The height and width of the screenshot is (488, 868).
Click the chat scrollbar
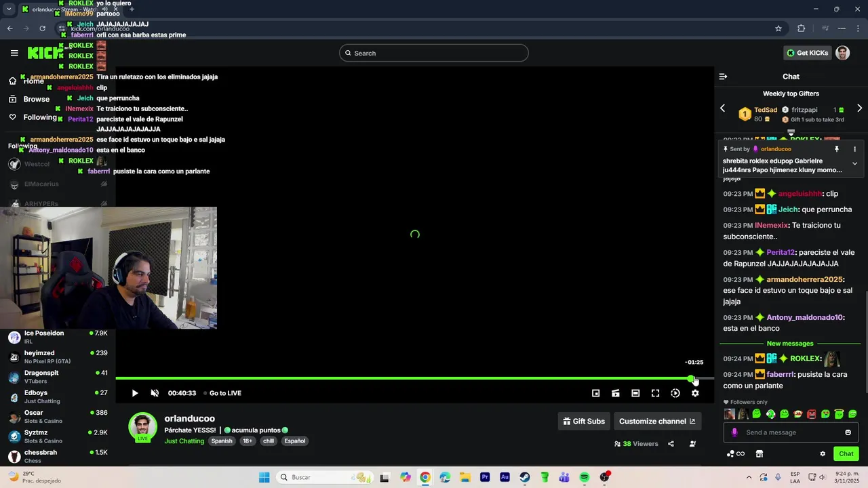865,341
